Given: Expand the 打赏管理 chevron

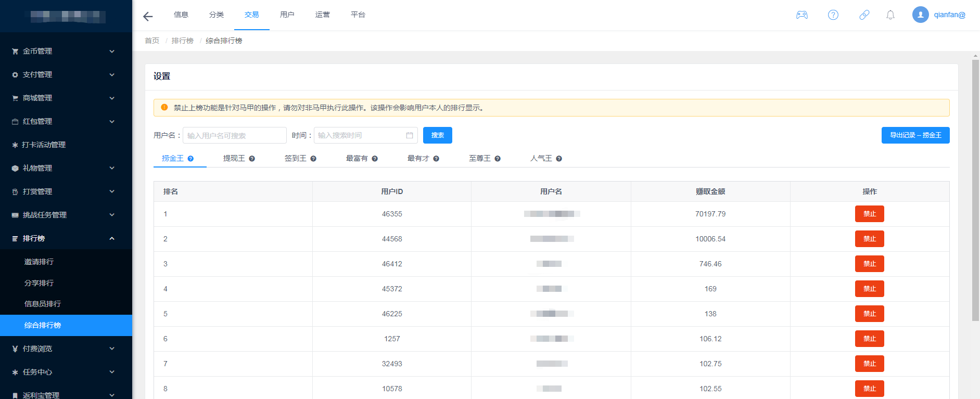Looking at the screenshot, I should (x=112, y=191).
